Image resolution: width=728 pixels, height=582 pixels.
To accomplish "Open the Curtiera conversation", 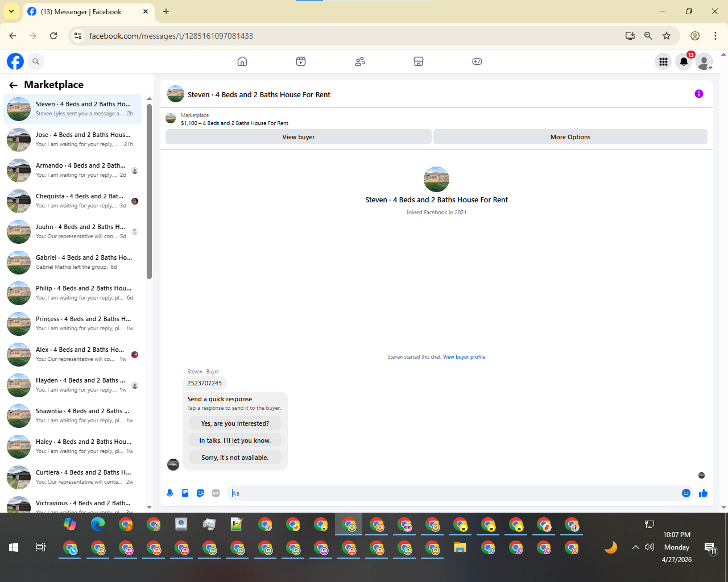I will [73, 477].
